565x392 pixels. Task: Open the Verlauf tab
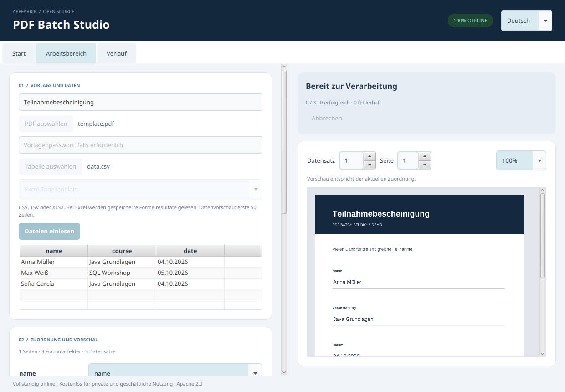point(117,53)
